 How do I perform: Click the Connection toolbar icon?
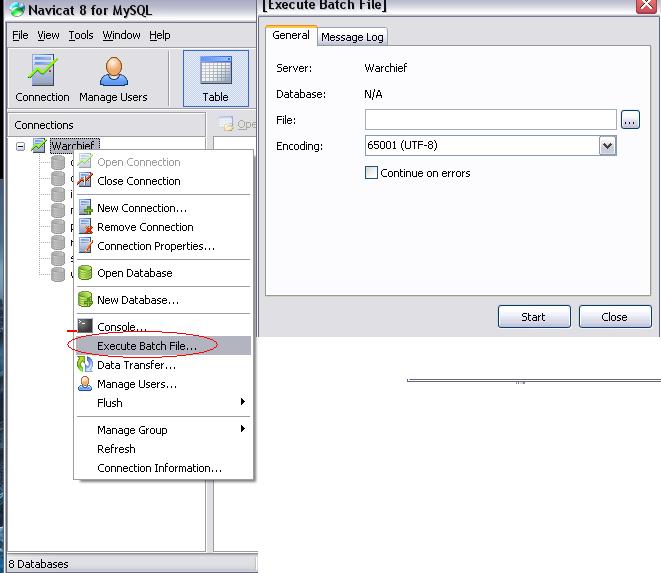(42, 73)
